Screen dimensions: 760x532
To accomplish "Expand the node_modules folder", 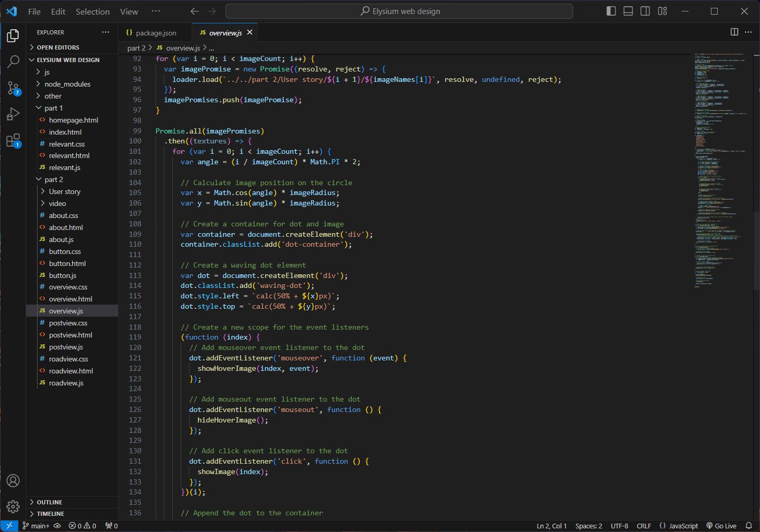I will [x=67, y=84].
